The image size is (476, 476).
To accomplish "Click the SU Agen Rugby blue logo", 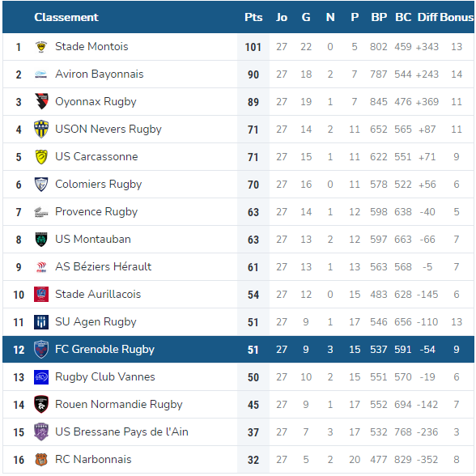I will pyautogui.click(x=41, y=322).
